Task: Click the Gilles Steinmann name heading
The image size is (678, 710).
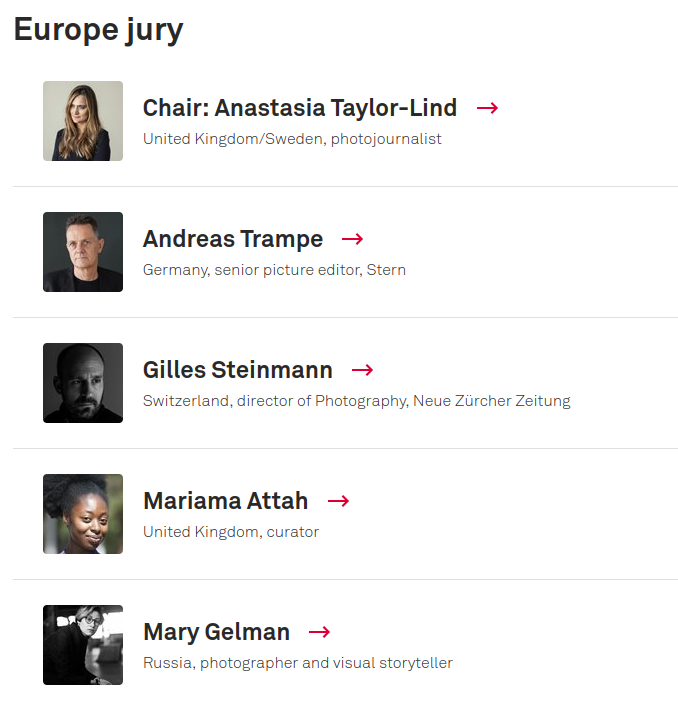Action: click(x=238, y=370)
